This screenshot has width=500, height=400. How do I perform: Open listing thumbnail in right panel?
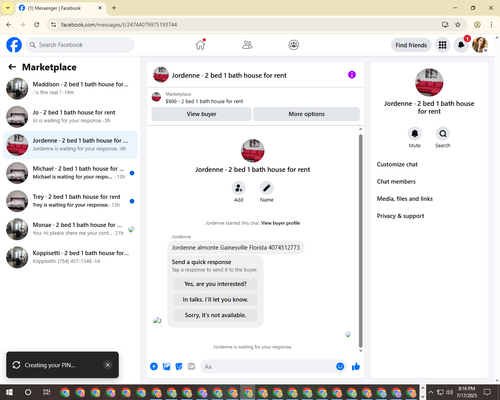429,82
